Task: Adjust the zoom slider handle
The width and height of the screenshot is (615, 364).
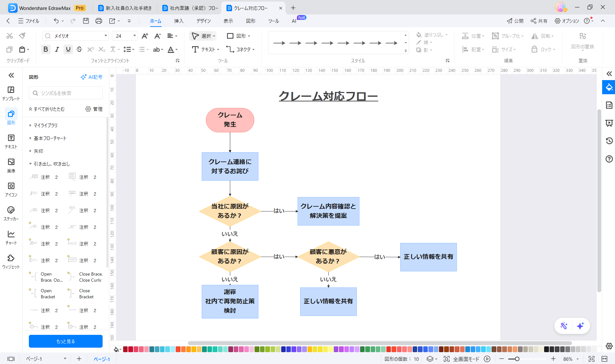Action: 517,359
